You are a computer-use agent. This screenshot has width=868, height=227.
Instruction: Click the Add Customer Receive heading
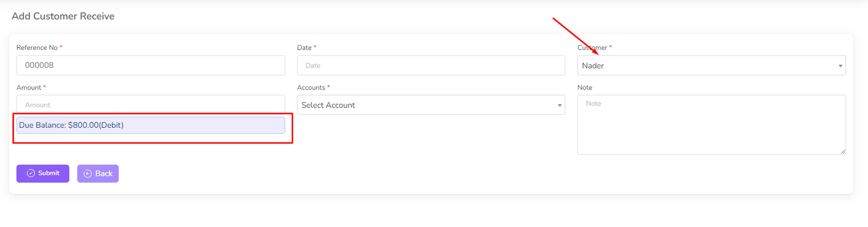click(63, 16)
